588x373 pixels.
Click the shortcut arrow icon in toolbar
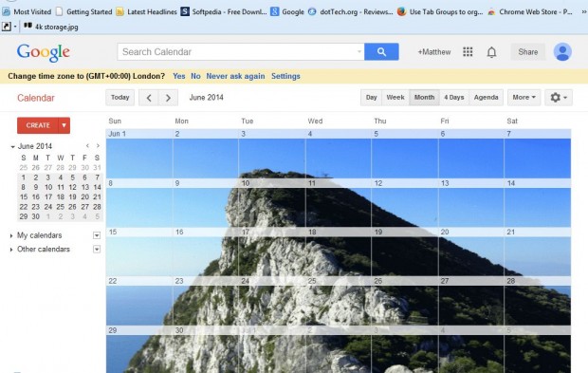coord(7,27)
